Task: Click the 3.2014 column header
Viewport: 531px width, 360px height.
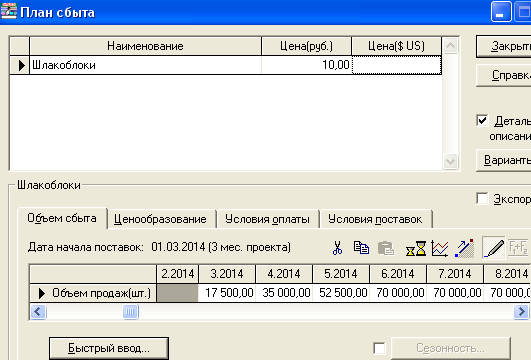Action: (227, 274)
